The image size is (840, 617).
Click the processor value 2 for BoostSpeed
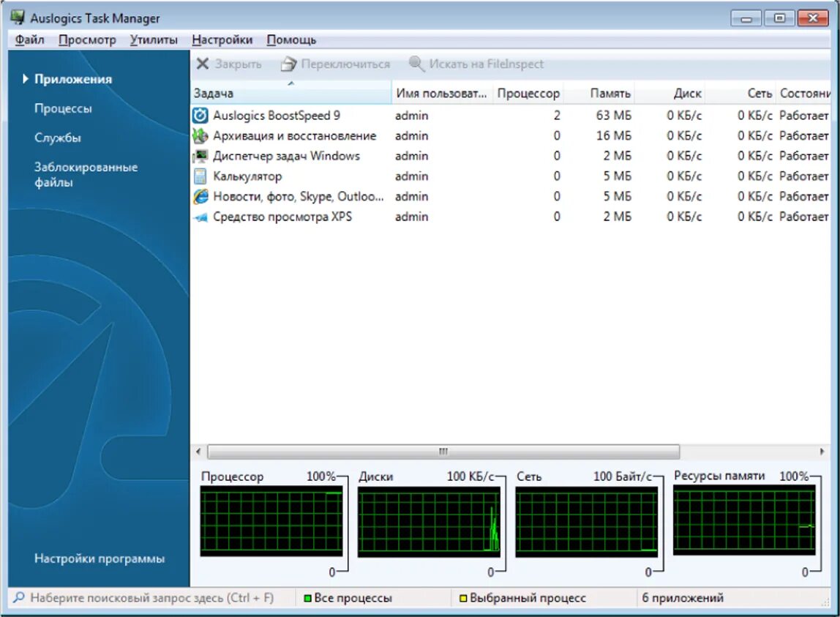tap(557, 115)
